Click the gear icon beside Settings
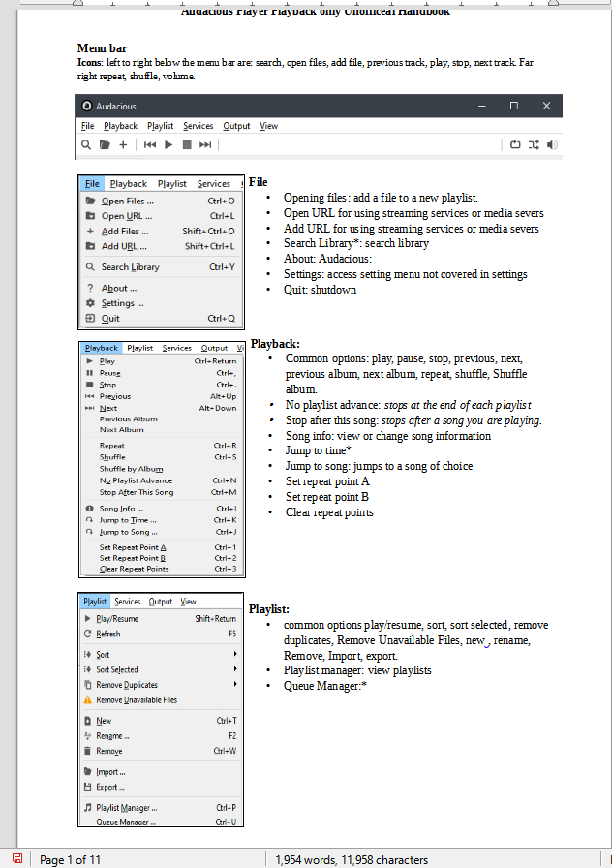Image resolution: width=612 pixels, height=868 pixels. [90, 303]
